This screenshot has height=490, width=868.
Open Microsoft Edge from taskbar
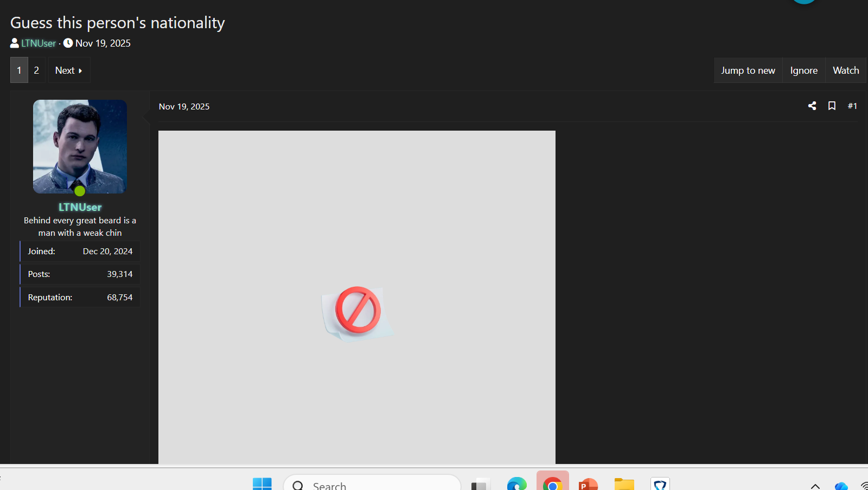click(x=516, y=484)
